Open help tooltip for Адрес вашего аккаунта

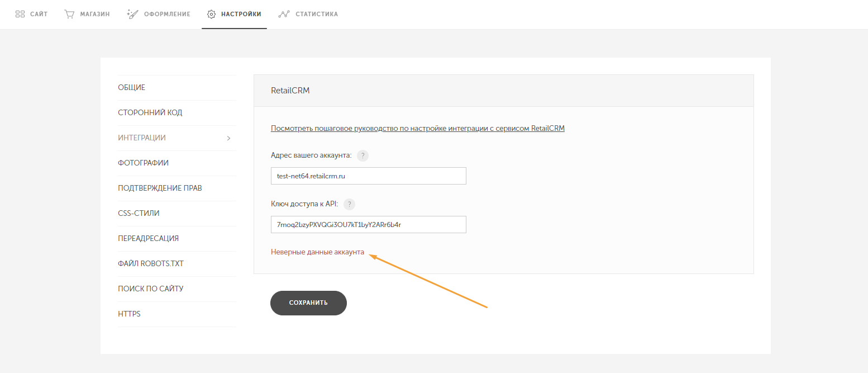[363, 155]
